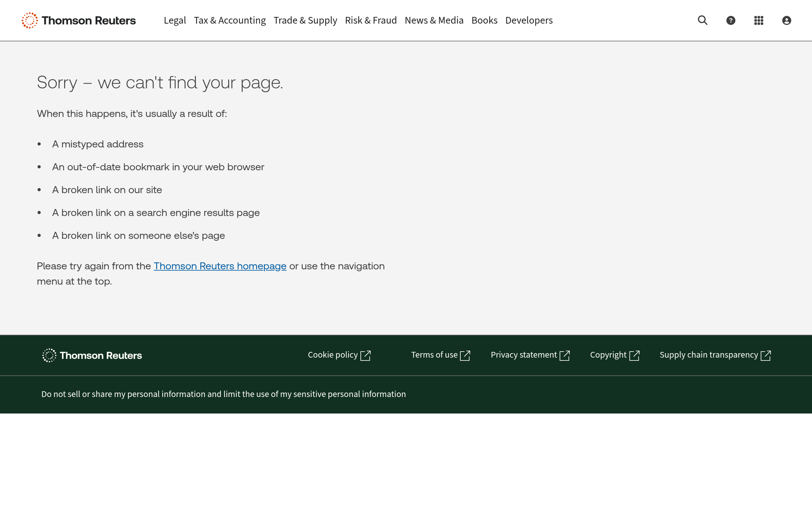Open the Cookie policy footer link
Image resolution: width=812 pixels, height=508 pixels.
click(x=339, y=355)
